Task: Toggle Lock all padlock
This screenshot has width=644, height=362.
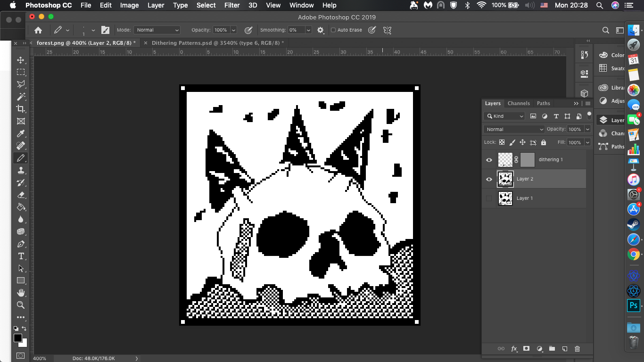Action: pos(544,142)
